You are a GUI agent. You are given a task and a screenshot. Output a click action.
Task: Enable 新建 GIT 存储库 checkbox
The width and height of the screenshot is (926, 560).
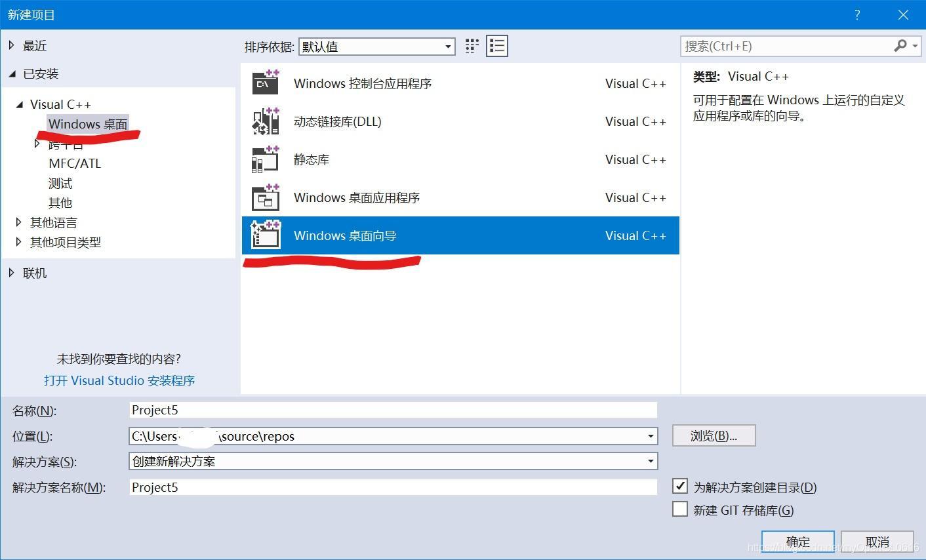[x=680, y=510]
